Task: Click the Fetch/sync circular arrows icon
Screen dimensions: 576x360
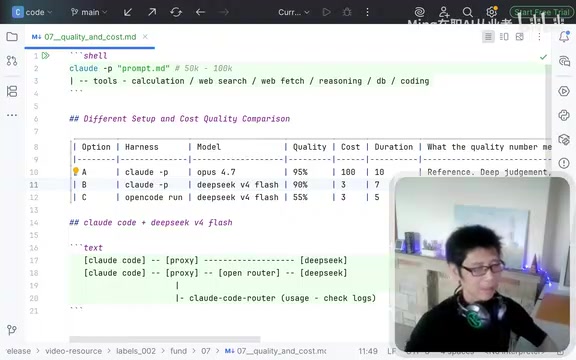Action: [176, 12]
